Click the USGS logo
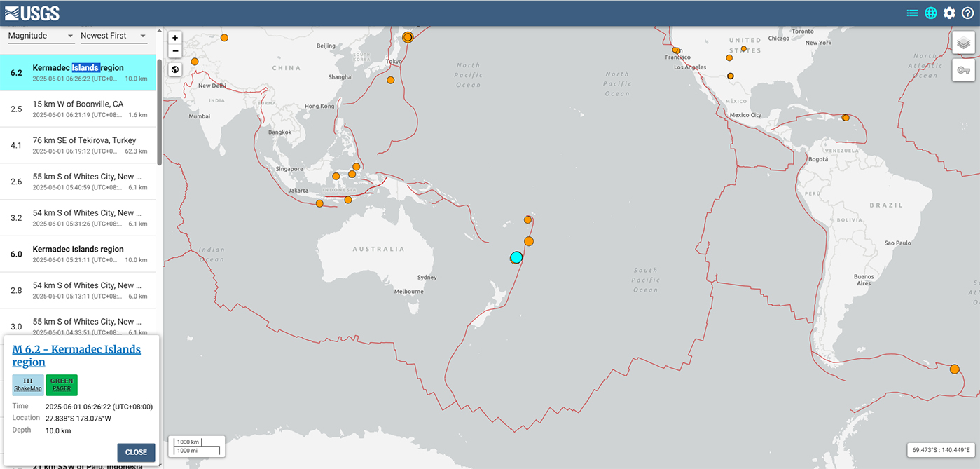The image size is (980, 469). [x=32, y=13]
